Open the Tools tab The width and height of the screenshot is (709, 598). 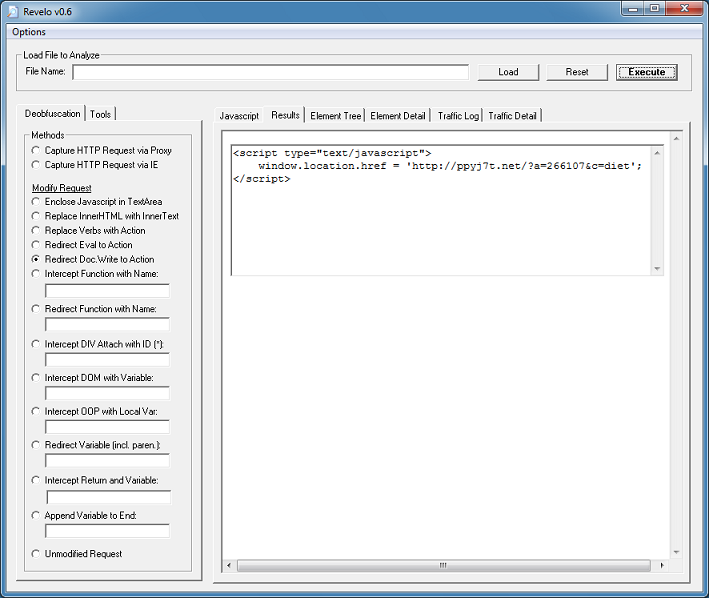(101, 115)
